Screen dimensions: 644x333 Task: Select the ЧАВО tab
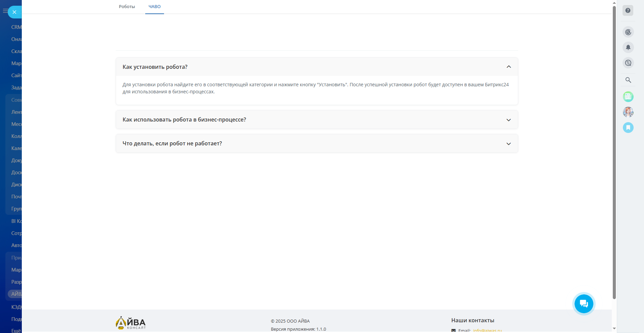coord(154,7)
